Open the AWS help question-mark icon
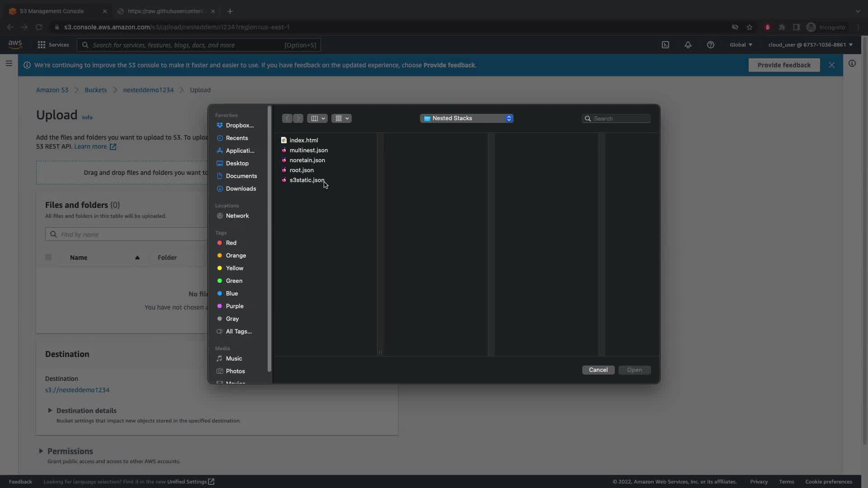 click(x=710, y=45)
